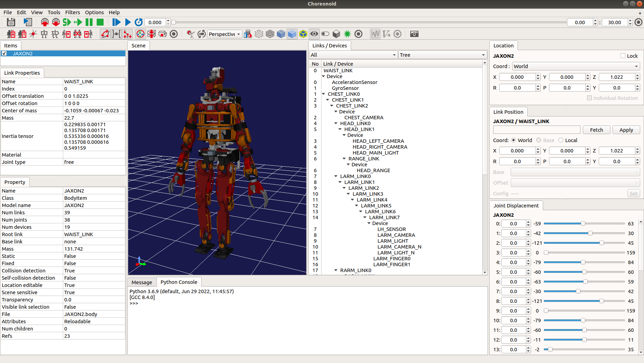Screen dimensions: 644x363
Task: Click the joint 0 displacement slider handle
Action: tap(583, 224)
